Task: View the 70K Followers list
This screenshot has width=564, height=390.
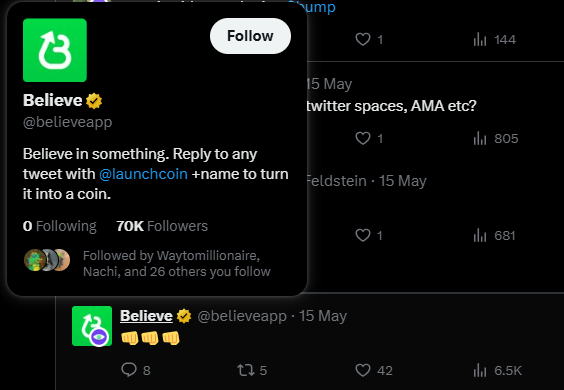Action: pyautogui.click(x=162, y=226)
